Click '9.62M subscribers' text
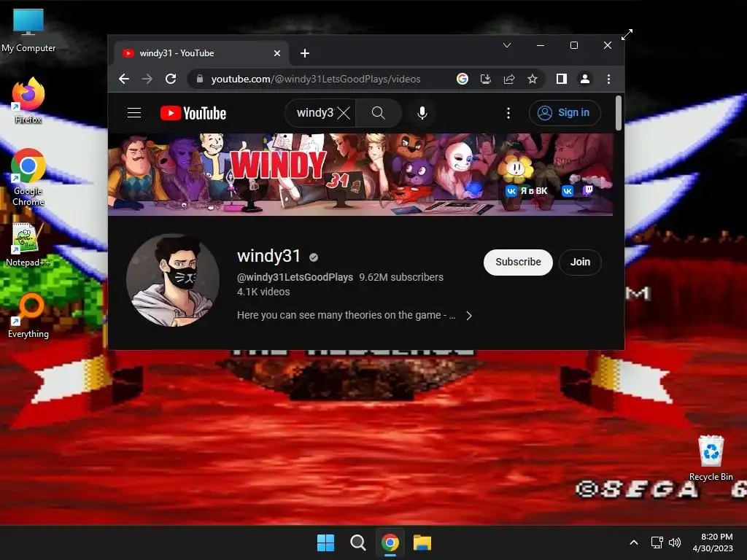This screenshot has width=747, height=560. click(401, 277)
